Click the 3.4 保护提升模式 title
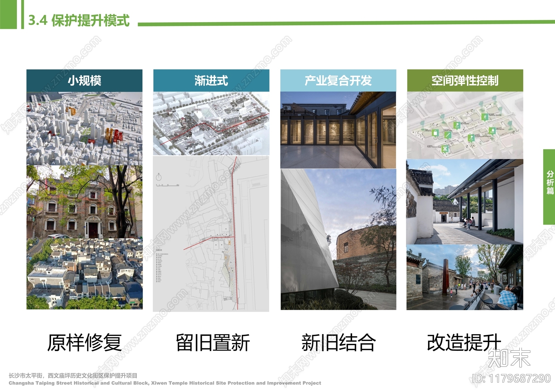 pos(79,20)
